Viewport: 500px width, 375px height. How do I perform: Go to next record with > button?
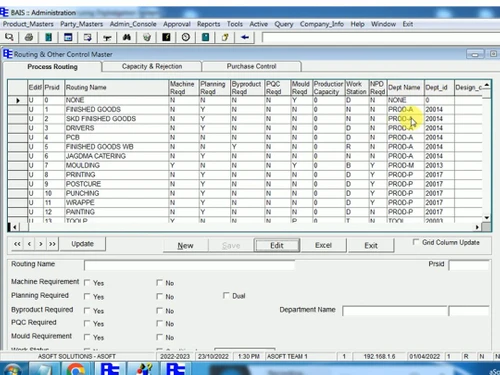(41, 244)
